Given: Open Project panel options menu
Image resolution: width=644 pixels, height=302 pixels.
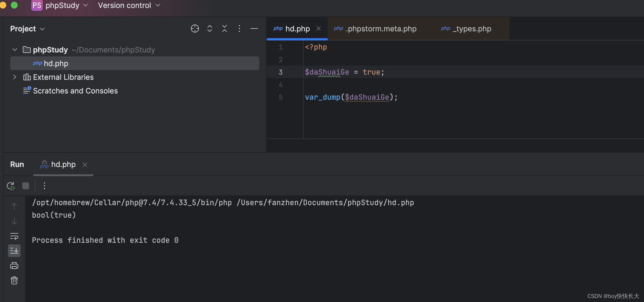Looking at the screenshot, I should point(239,28).
